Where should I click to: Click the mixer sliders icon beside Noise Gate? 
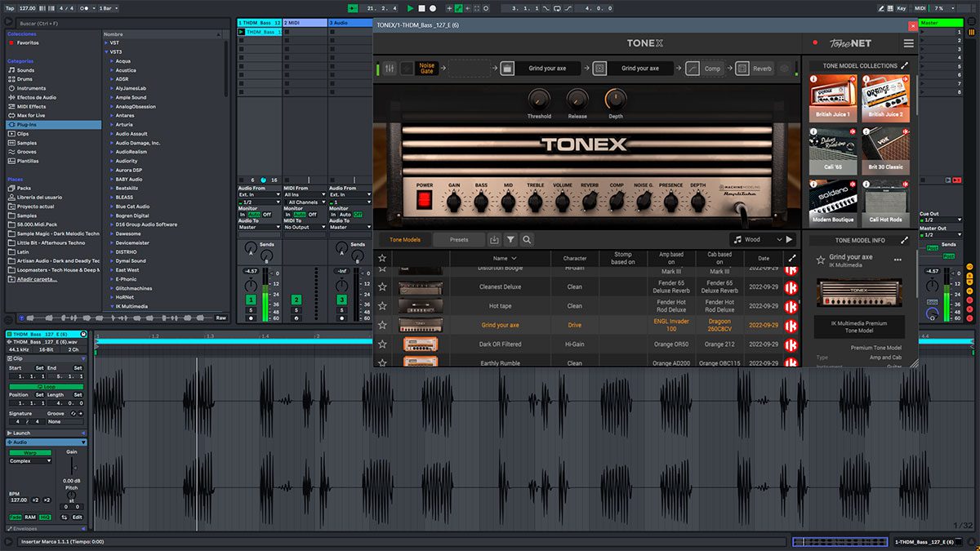pyautogui.click(x=390, y=69)
